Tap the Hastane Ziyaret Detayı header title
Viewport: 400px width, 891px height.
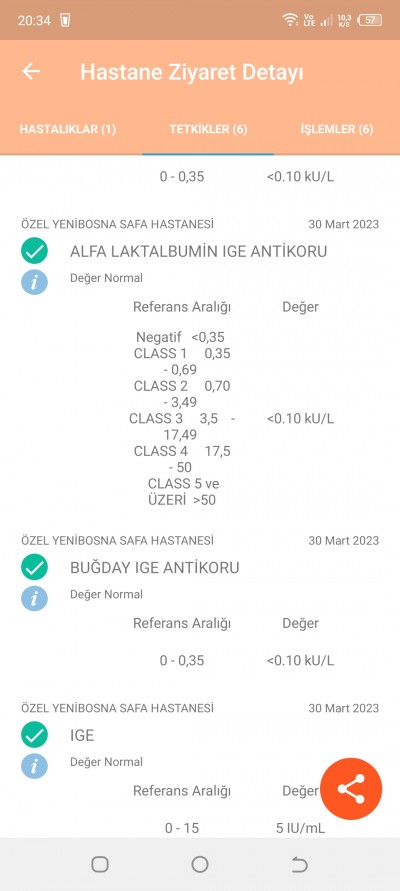(191, 72)
